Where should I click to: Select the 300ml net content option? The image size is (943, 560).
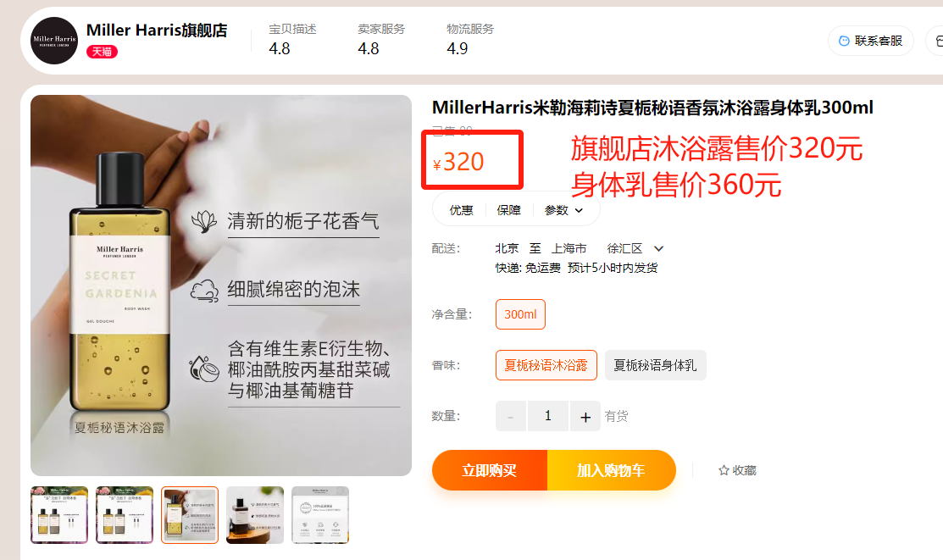tap(520, 314)
